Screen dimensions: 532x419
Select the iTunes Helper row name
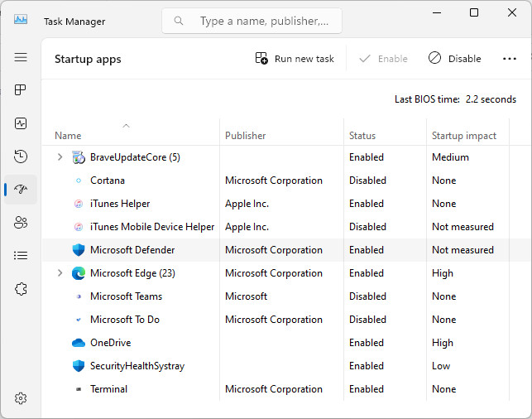point(120,204)
